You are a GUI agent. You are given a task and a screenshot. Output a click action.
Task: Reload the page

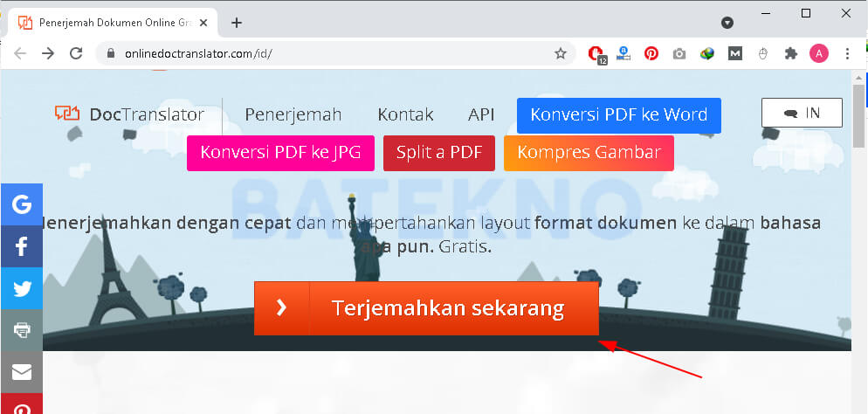[76, 53]
